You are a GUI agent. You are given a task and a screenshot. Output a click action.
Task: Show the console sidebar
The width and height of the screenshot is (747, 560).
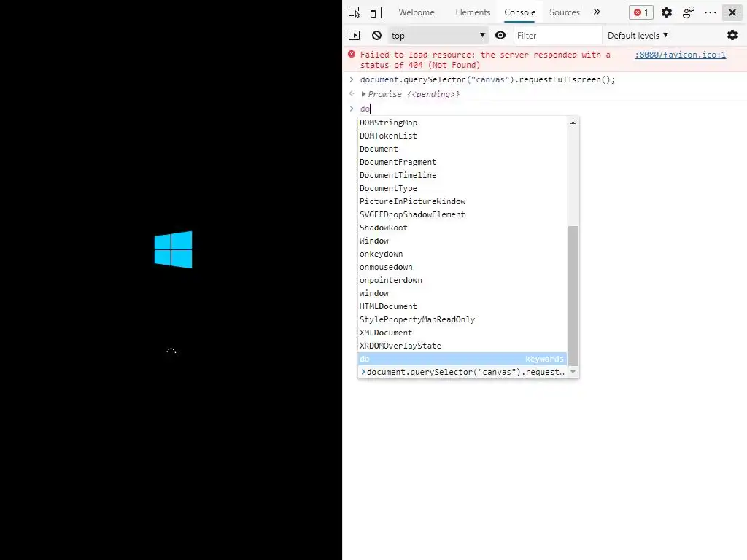pos(354,35)
